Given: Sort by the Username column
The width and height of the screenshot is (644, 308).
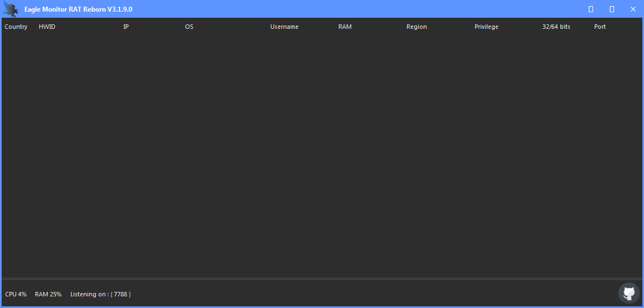Looking at the screenshot, I should tap(284, 27).
